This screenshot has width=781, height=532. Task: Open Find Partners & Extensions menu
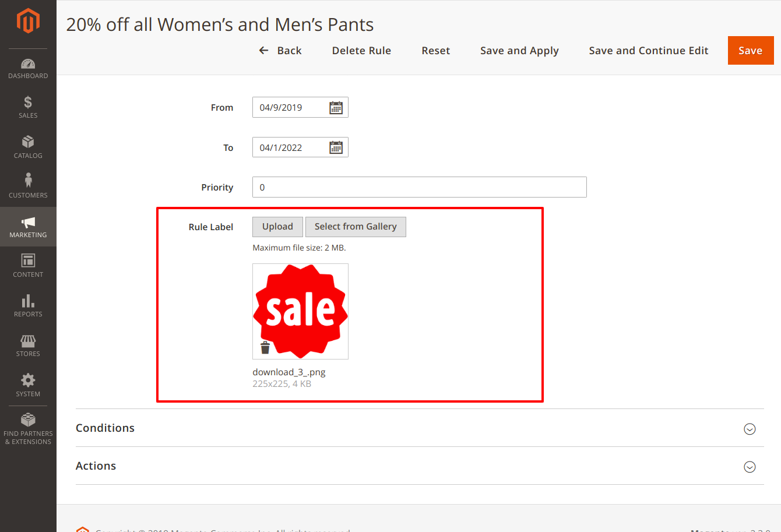28,429
